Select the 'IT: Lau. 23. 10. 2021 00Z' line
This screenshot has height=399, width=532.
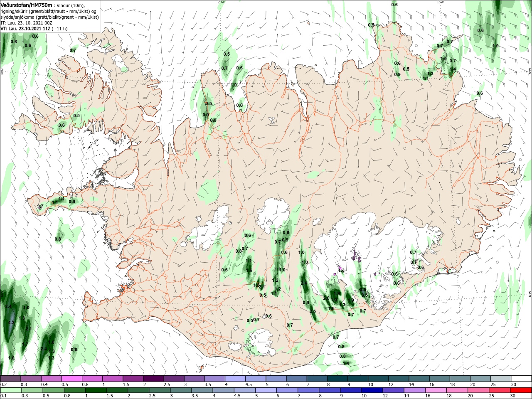[27, 23]
